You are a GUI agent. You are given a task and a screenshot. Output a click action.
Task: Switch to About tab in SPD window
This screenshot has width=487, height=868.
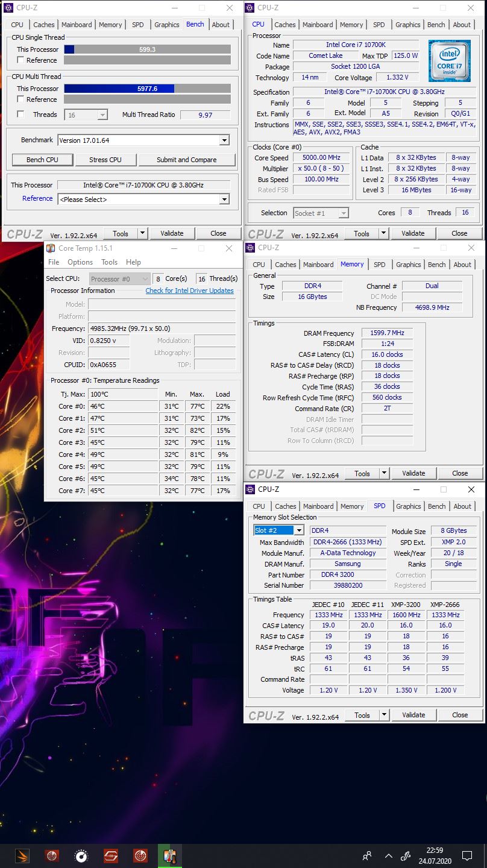coord(462,506)
